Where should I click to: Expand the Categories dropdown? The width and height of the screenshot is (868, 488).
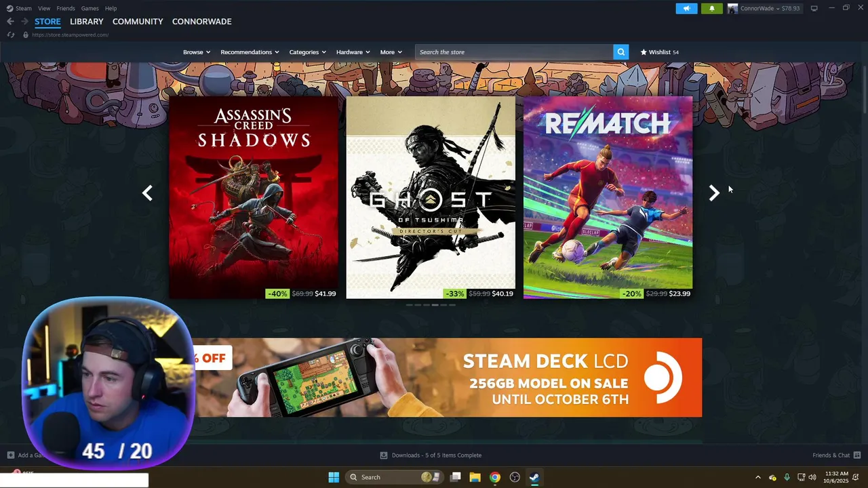click(x=308, y=52)
